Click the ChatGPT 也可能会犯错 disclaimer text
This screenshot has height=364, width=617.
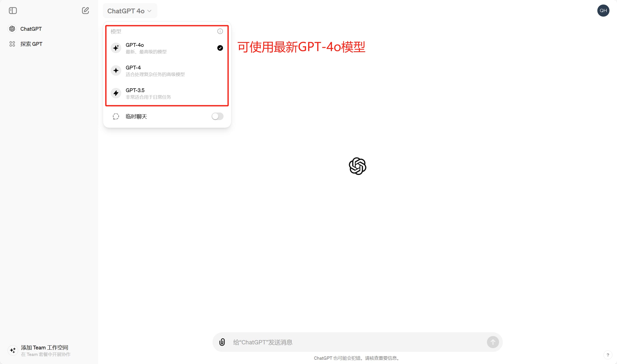tap(357, 358)
